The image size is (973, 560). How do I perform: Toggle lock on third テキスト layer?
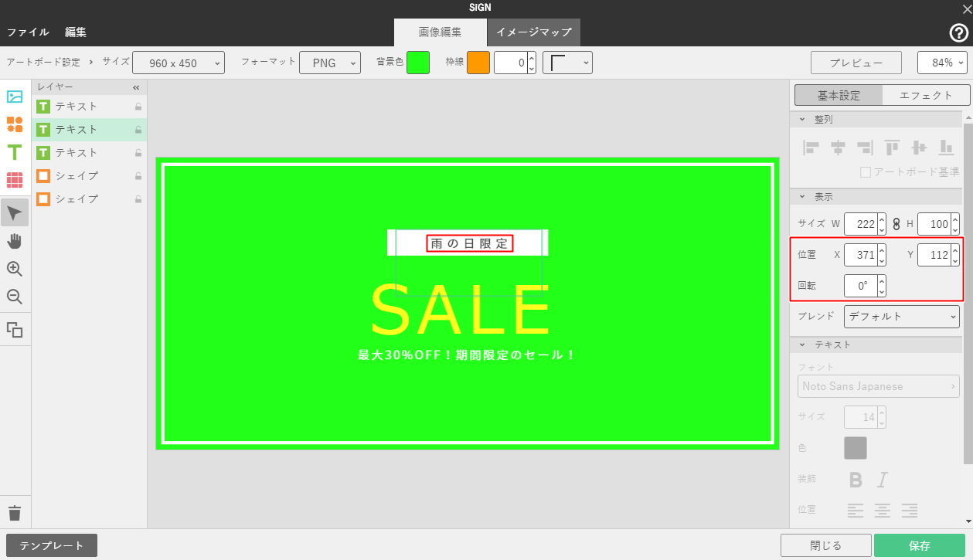pos(138,153)
